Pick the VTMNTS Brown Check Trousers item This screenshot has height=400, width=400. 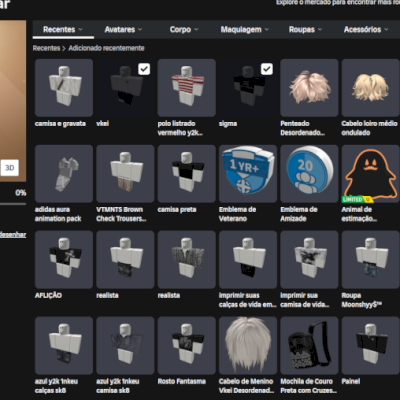coord(125,174)
